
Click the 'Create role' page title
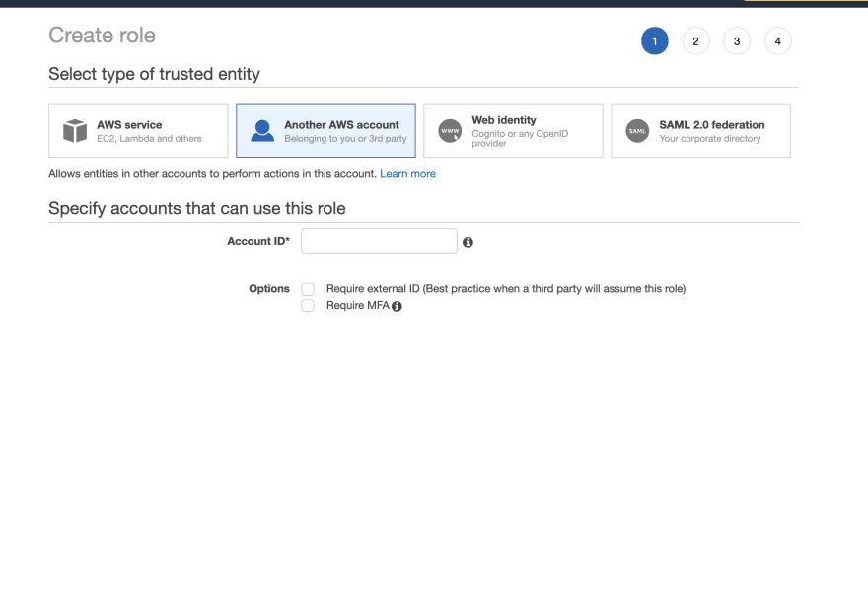point(102,36)
